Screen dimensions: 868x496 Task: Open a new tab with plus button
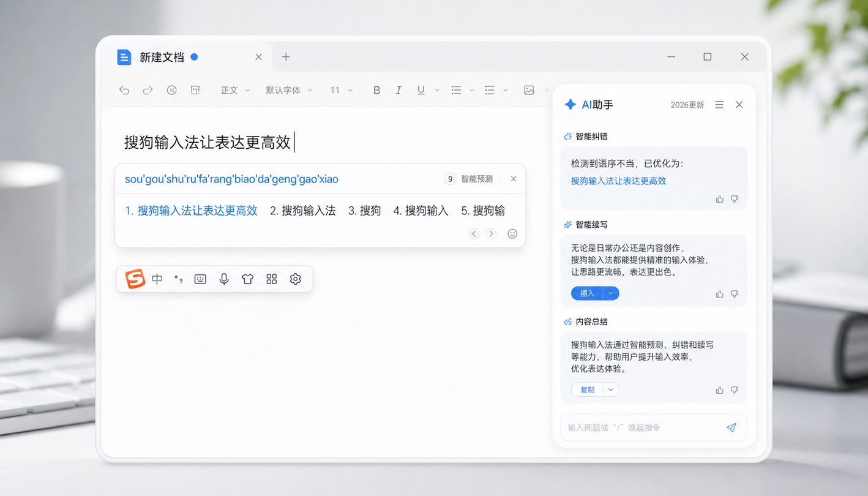coord(286,57)
